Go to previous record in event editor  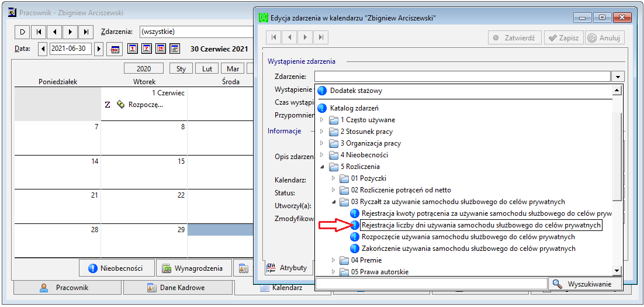pyautogui.click(x=289, y=37)
